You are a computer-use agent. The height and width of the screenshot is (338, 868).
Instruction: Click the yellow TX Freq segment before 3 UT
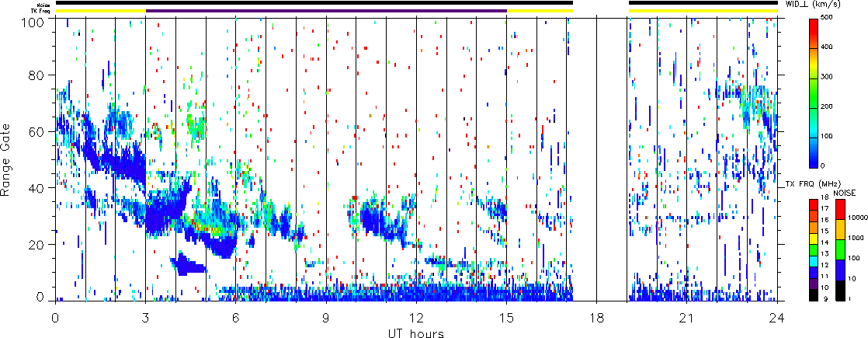point(101,11)
